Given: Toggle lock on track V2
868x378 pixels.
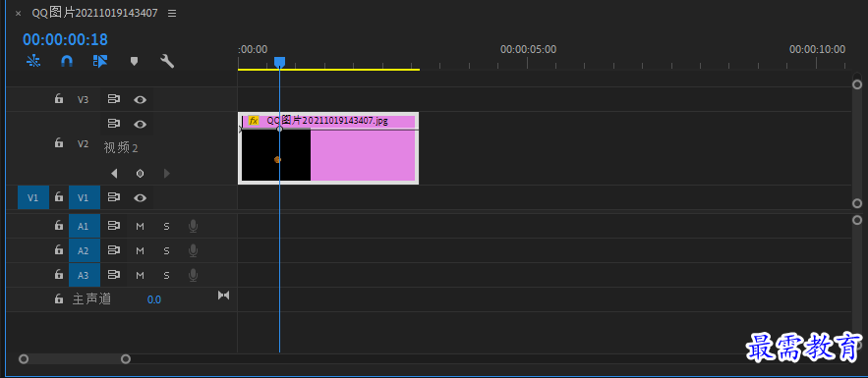Looking at the screenshot, I should click(x=58, y=143).
